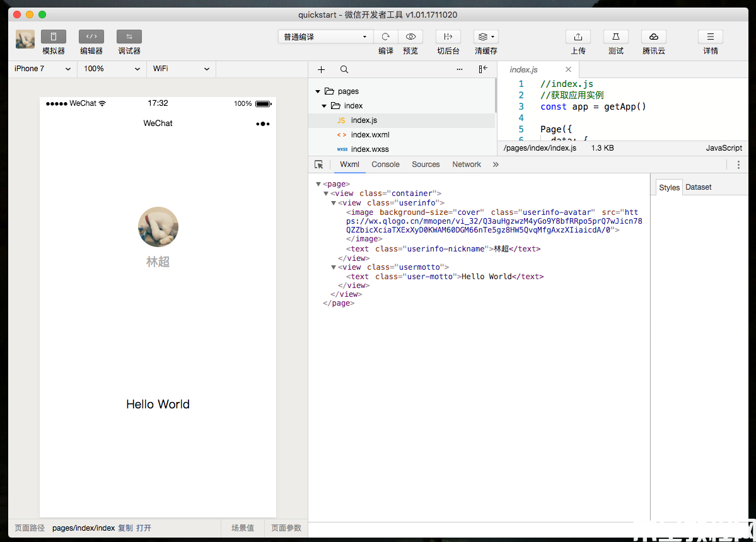Switch to the Sources tab
Screen dimensions: 756x542
coord(426,164)
